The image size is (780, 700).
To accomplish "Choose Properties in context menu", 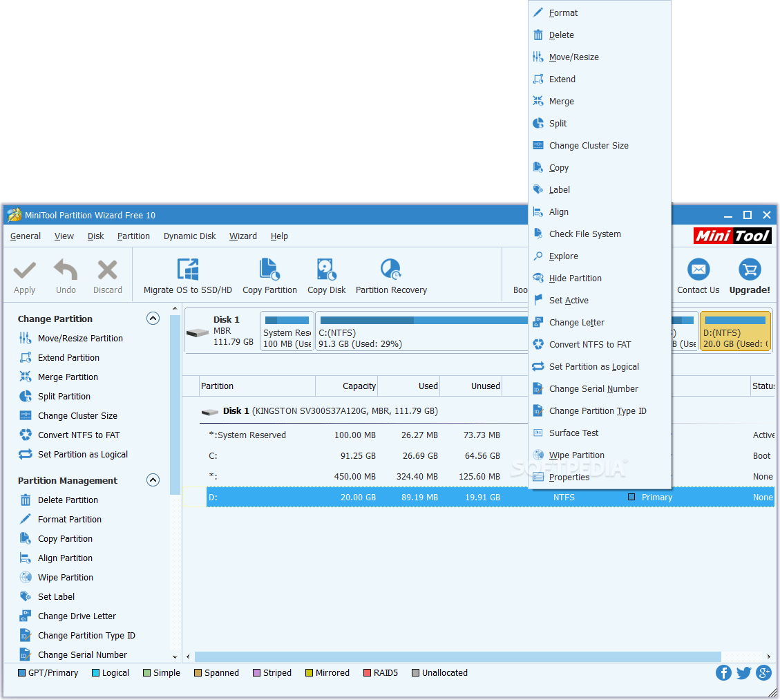I will click(x=600, y=477).
